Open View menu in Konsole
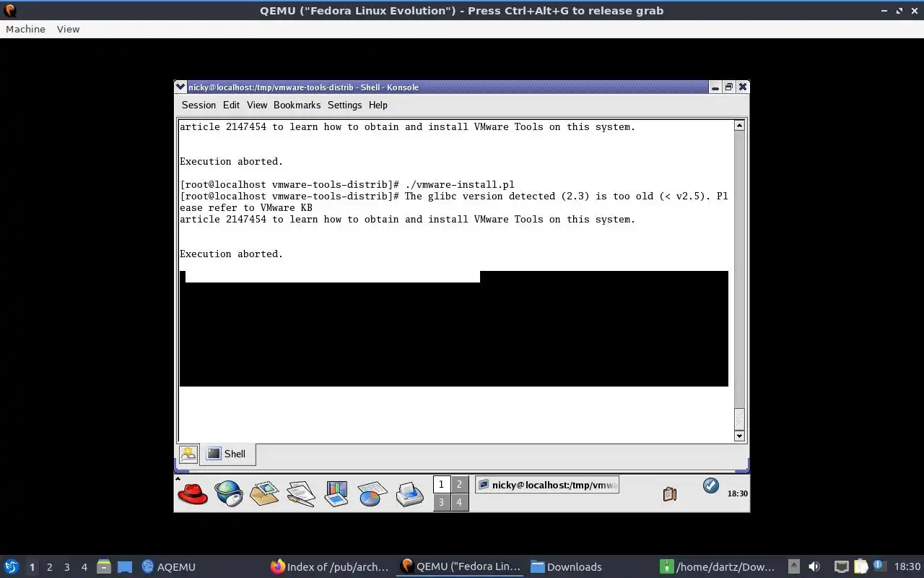 257,105
